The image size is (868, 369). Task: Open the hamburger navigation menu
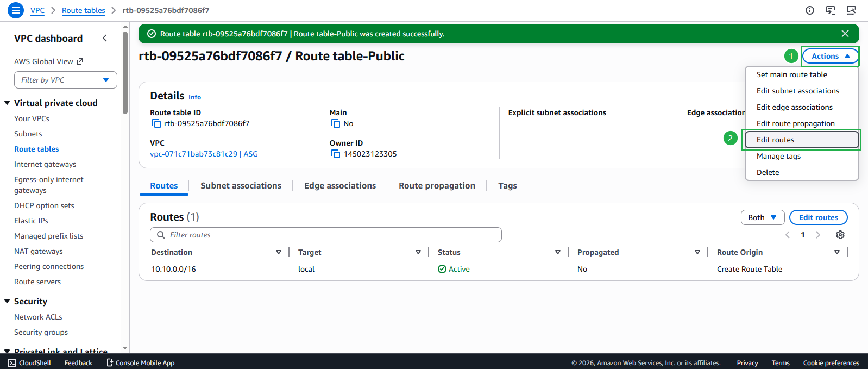[x=15, y=10]
